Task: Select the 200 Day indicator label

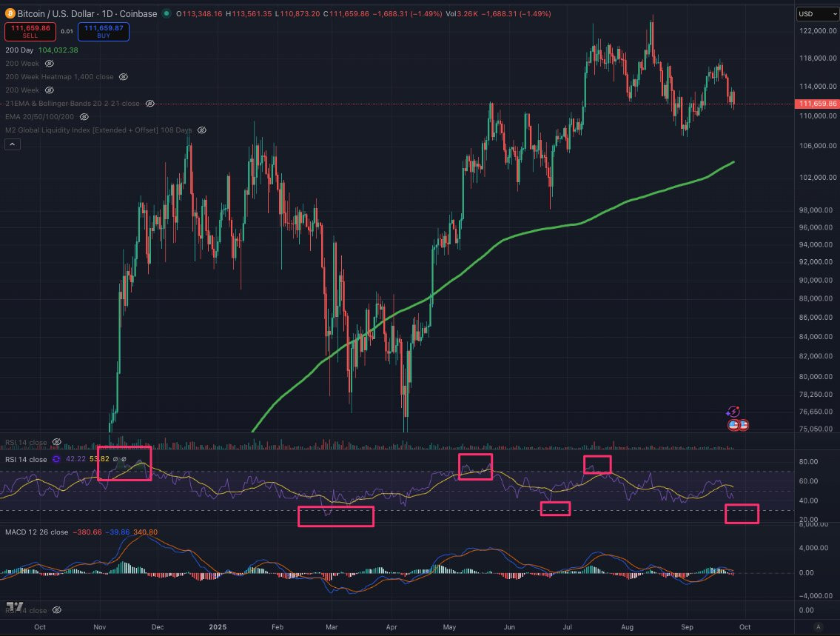Action: [19, 50]
